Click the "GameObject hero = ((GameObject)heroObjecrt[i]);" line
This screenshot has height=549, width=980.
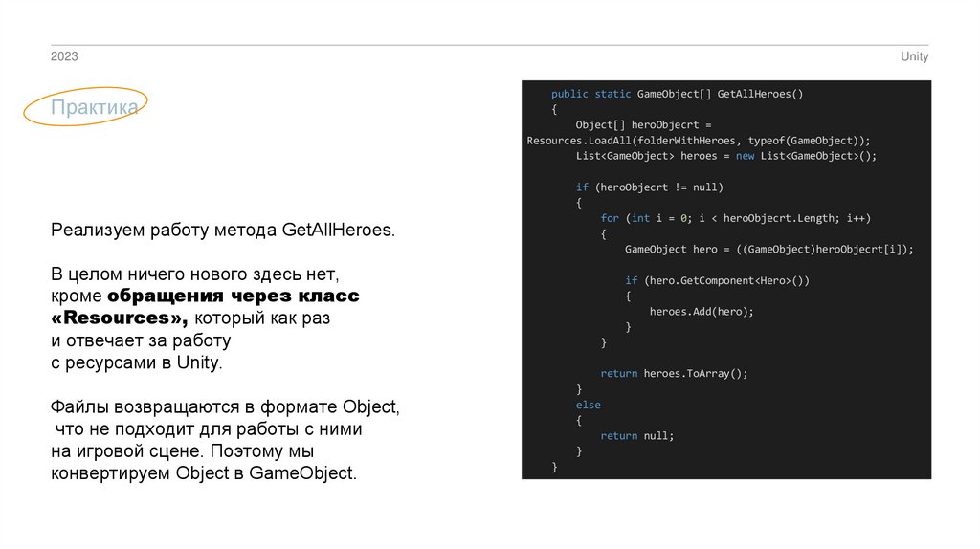point(768,250)
